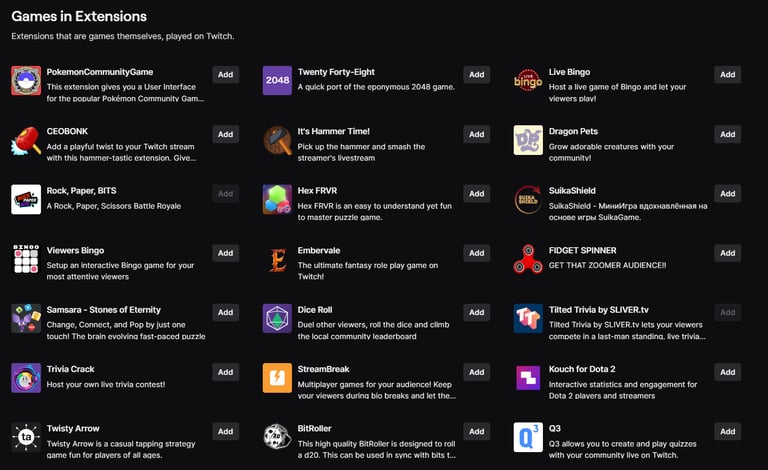This screenshot has height=470, width=768.
Task: Open the PokemonCommunityGame extension icon
Action: pyautogui.click(x=26, y=81)
